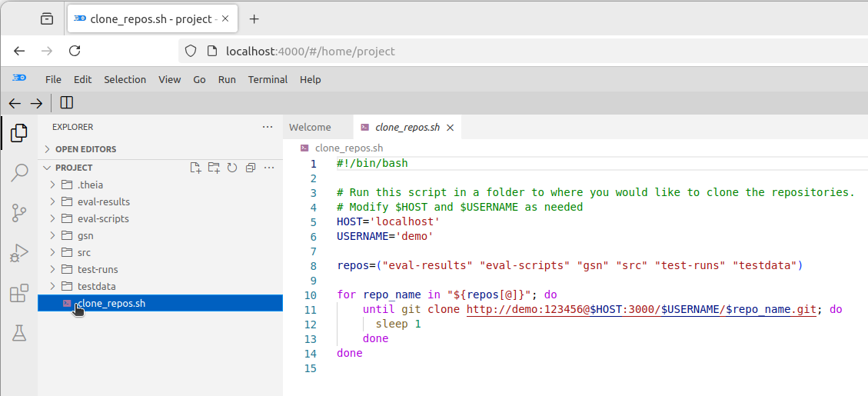Close the clone_repos.sh editor tab
868x396 pixels.
[450, 128]
